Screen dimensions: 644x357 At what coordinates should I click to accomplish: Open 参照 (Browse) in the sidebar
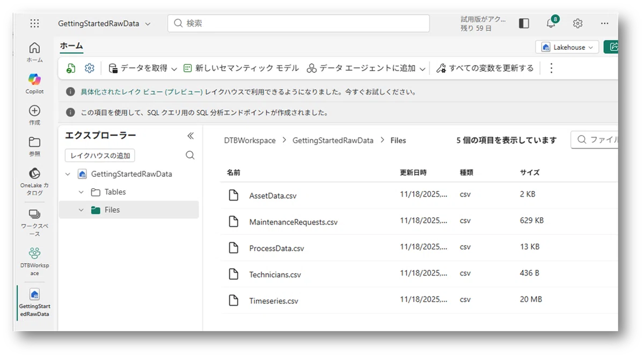[34, 146]
